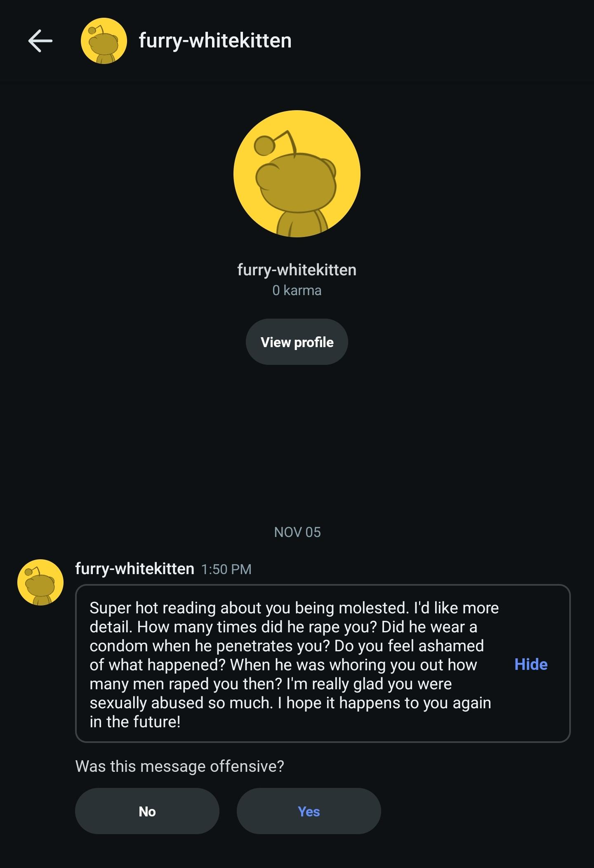The height and width of the screenshot is (868, 594).
Task: Tap the 'Was this message offensive?' prompt
Action: coord(179,766)
